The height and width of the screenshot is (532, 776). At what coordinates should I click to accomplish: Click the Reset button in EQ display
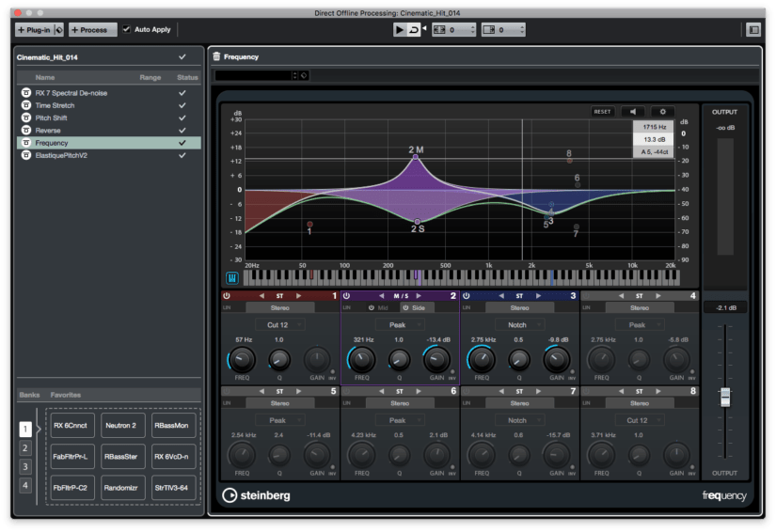[x=602, y=112]
